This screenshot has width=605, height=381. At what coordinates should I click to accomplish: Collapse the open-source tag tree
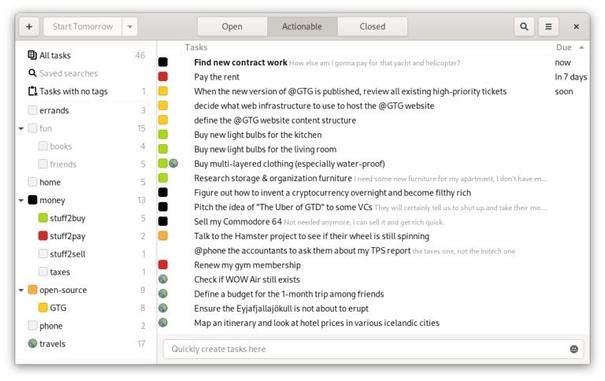(21, 290)
